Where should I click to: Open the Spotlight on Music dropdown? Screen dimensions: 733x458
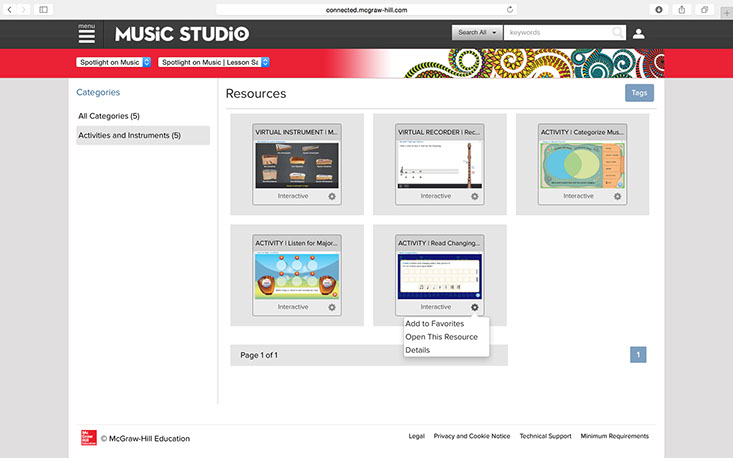[x=114, y=62]
